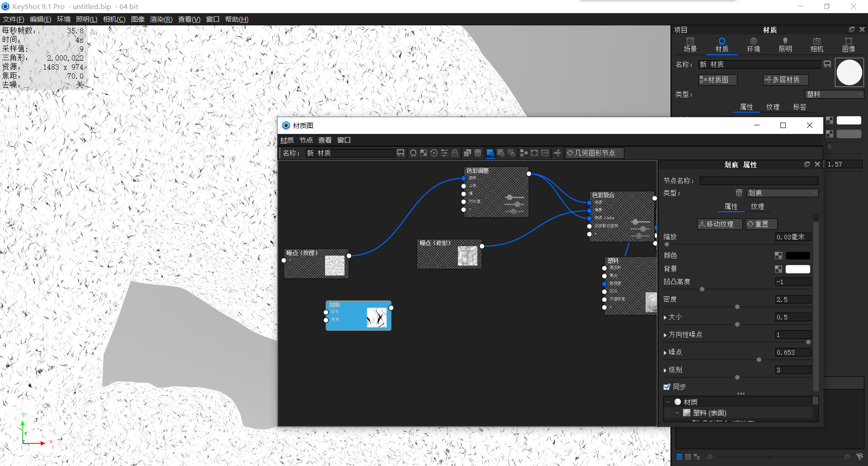Refresh node previews with the circular arrow icon
The image size is (868, 466).
pos(434,153)
